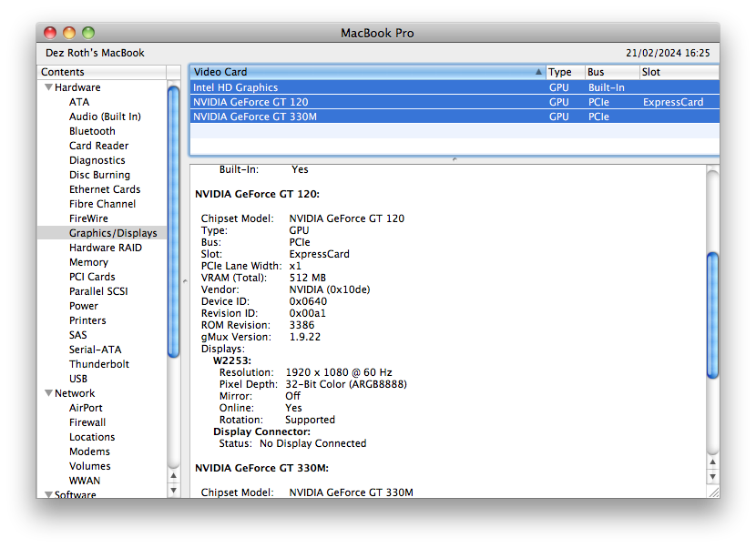Click Device ID value 0x0640

[x=308, y=301]
